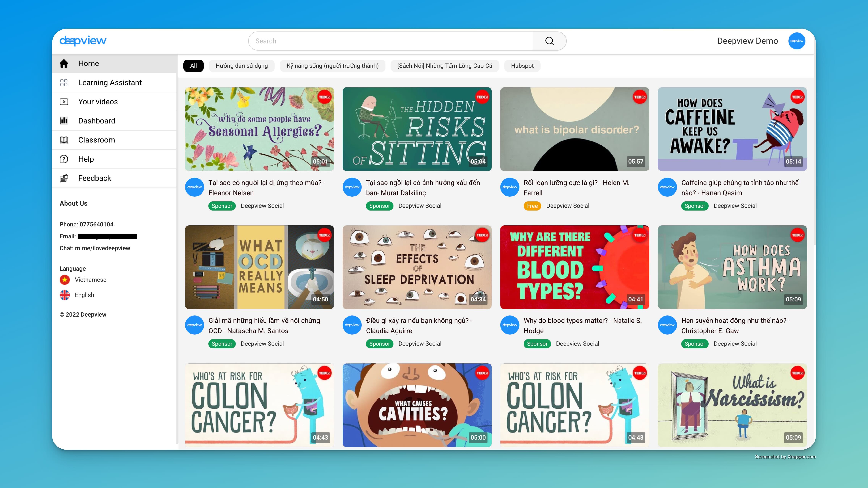Screen dimensions: 868x488
Task: Click channel avatar beside Risks of Sitting video
Action: (352, 187)
